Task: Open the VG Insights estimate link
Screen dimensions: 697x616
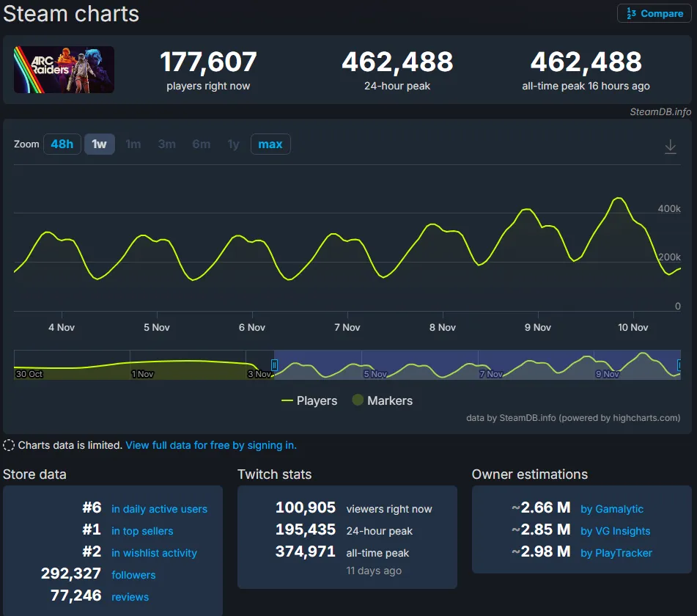Action: point(615,531)
